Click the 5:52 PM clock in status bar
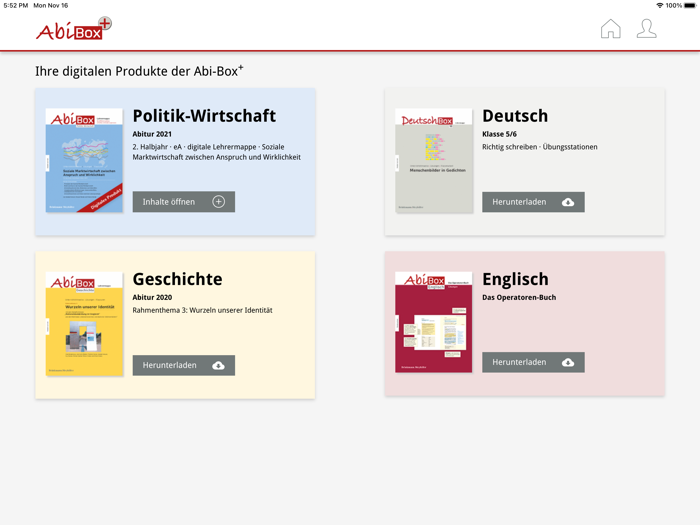Image resolution: width=700 pixels, height=525 pixels. [16, 5]
